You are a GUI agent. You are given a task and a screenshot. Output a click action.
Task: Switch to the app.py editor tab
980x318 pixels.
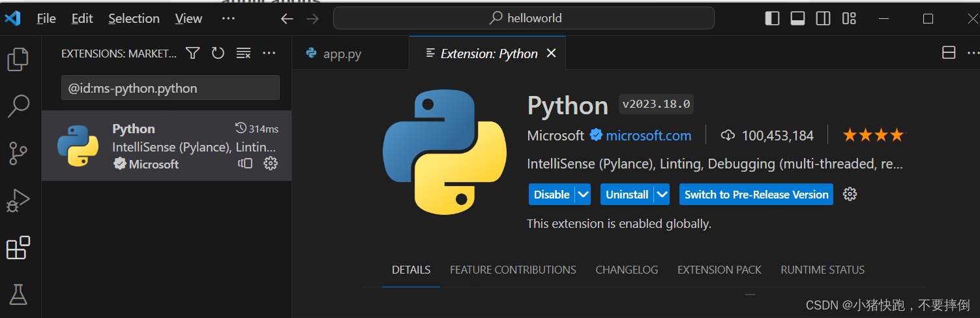coord(342,54)
